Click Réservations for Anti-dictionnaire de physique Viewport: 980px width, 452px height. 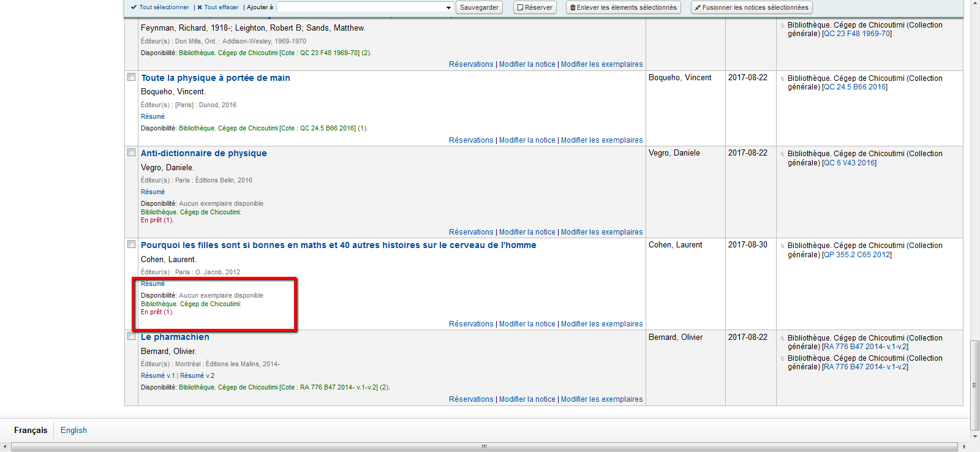pyautogui.click(x=471, y=232)
